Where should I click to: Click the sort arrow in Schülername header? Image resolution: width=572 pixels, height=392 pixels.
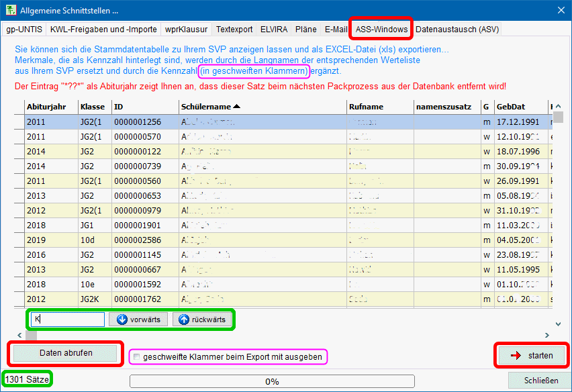click(x=237, y=107)
